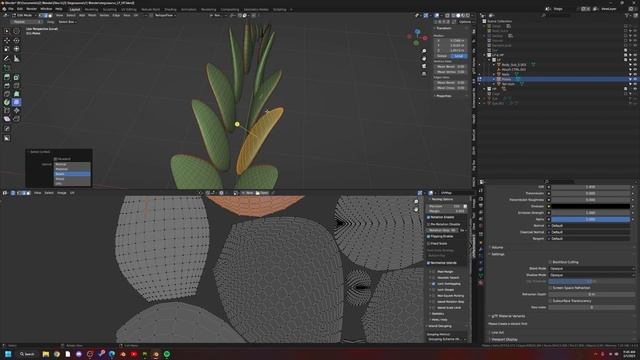640x360 pixels.
Task: Select the Annotate tool
Action: point(7,58)
